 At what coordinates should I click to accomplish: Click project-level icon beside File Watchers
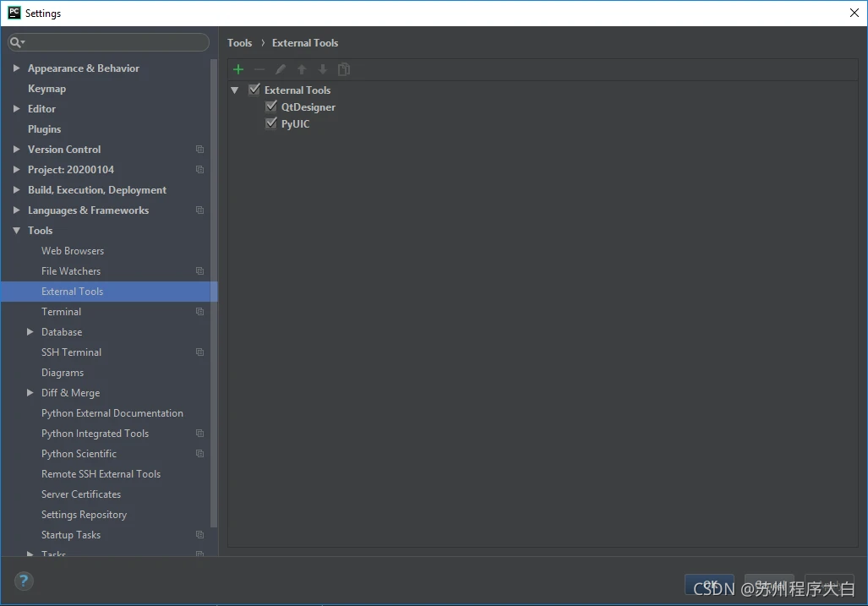click(199, 271)
